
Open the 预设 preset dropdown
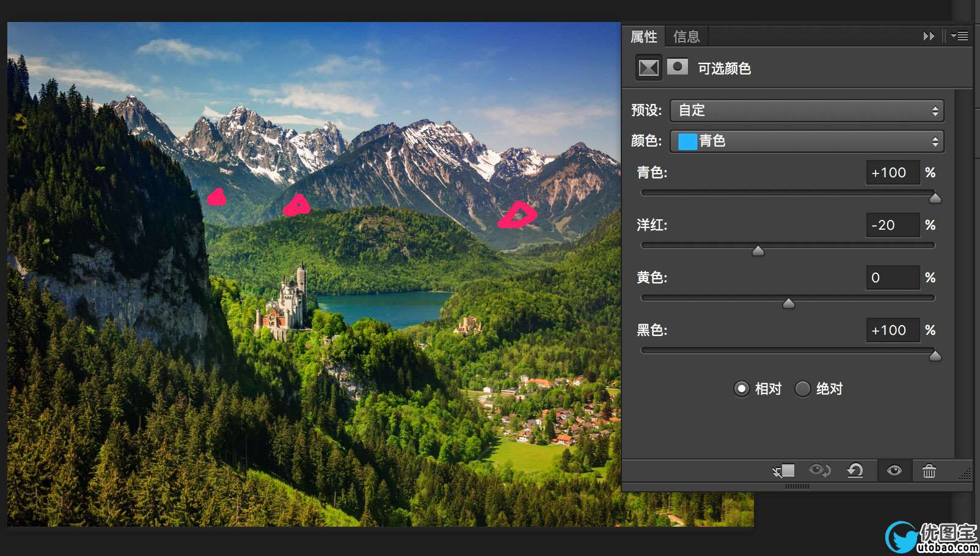click(806, 111)
